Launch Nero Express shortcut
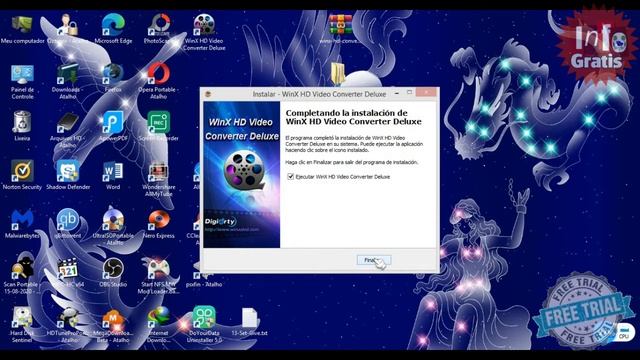This screenshot has width=640, height=360. click(x=158, y=224)
